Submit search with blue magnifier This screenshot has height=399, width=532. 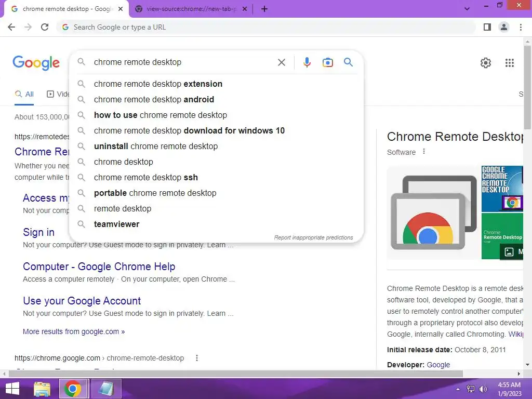[x=348, y=62]
